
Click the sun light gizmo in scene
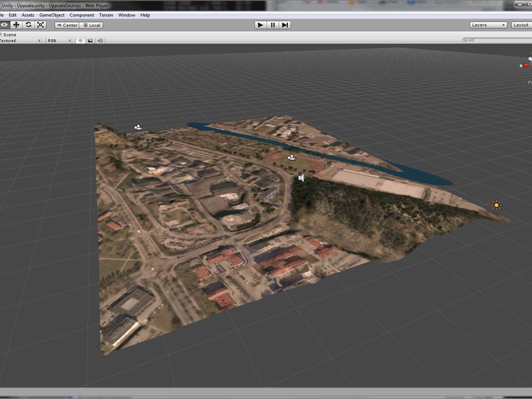[496, 206]
